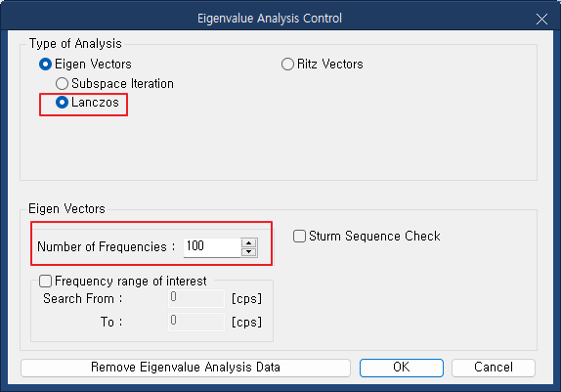Image resolution: width=561 pixels, height=392 pixels.
Task: Click the Type of Analysis group heading
Action: pyautogui.click(x=75, y=44)
